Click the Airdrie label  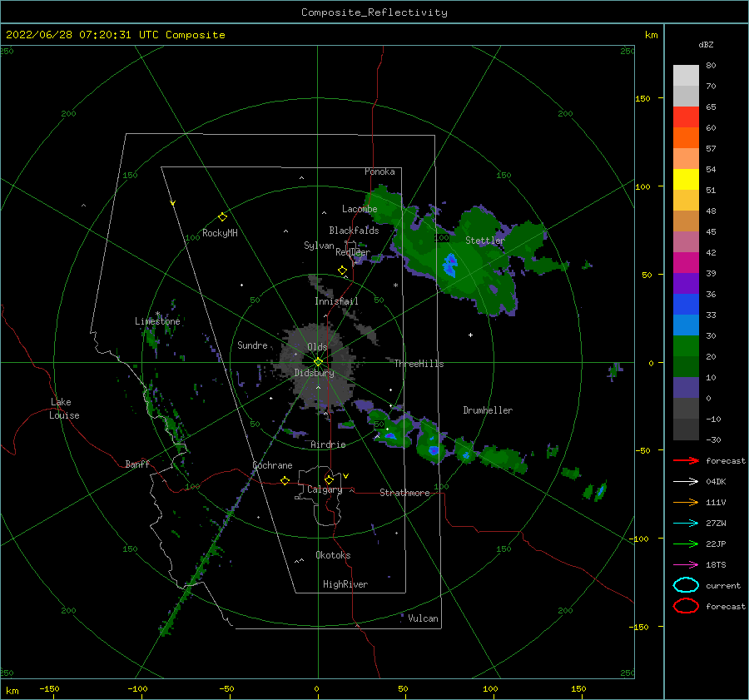328,444
